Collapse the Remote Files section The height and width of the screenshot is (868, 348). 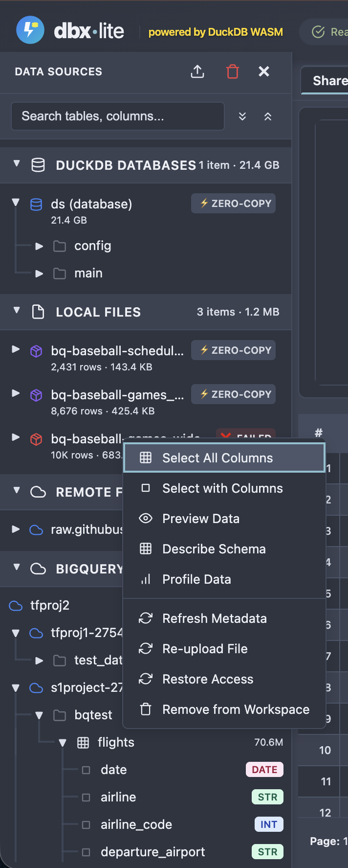[17, 491]
